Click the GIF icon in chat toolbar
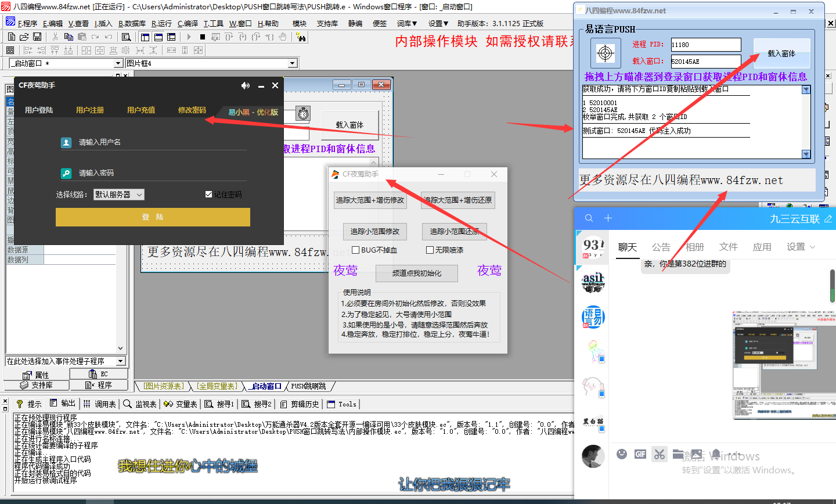836x504 pixels. click(x=640, y=454)
